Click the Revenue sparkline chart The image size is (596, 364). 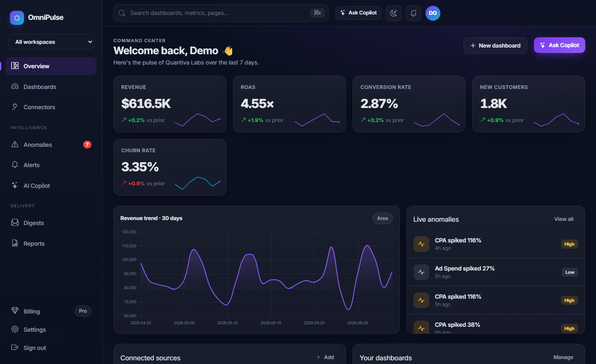click(197, 120)
